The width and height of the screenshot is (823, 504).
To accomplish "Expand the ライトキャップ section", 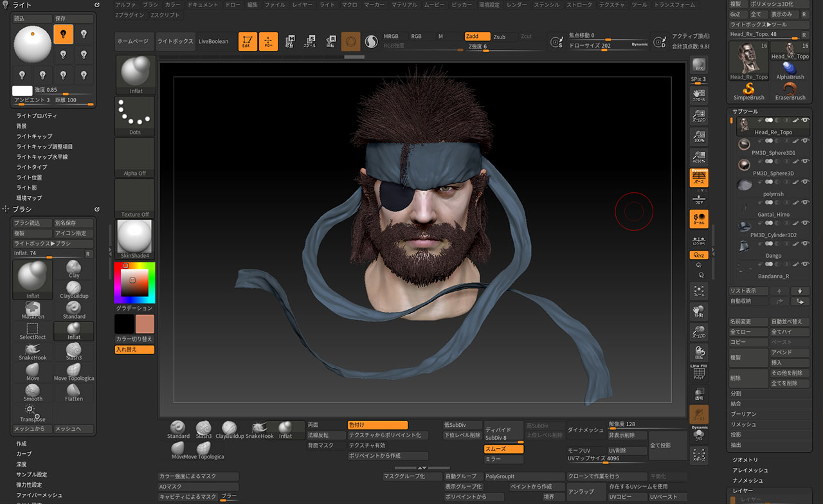I will click(x=35, y=136).
